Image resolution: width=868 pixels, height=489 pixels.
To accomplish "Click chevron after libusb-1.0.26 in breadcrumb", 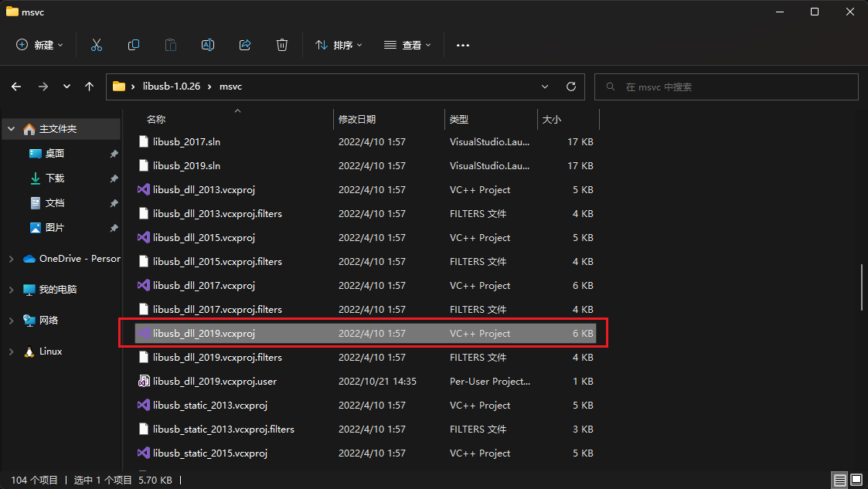I will (209, 87).
